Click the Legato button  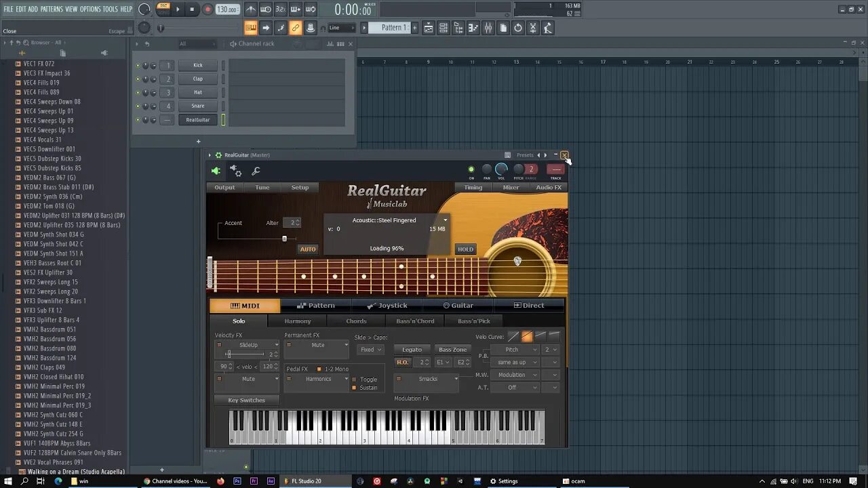click(412, 350)
